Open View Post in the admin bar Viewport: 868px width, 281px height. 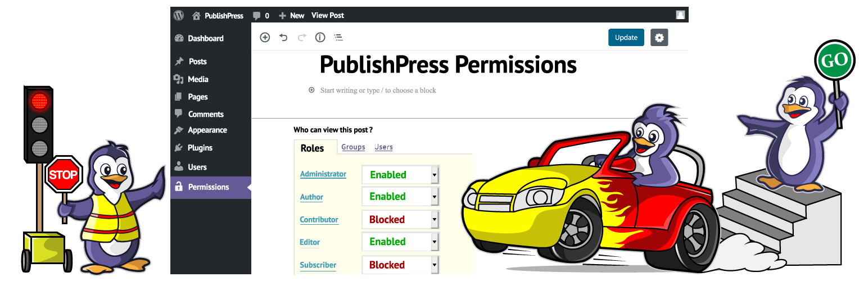(328, 15)
